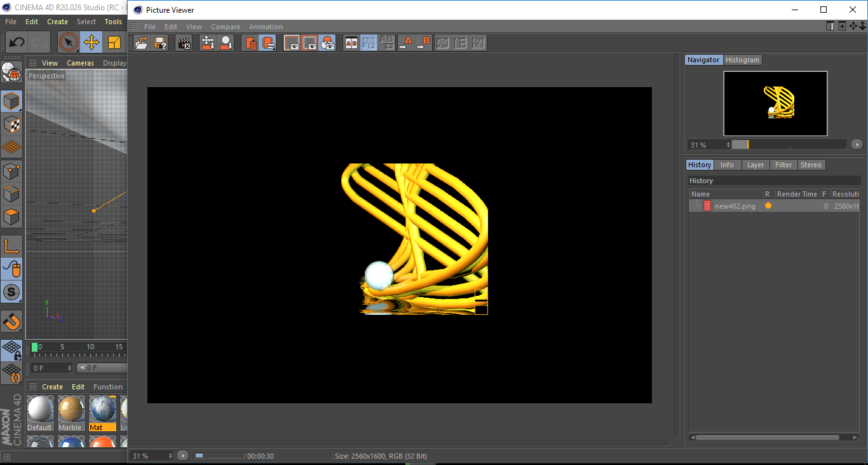Click the new-window panel icon top right
Viewport: 868px width, 465px height.
(x=830, y=26)
